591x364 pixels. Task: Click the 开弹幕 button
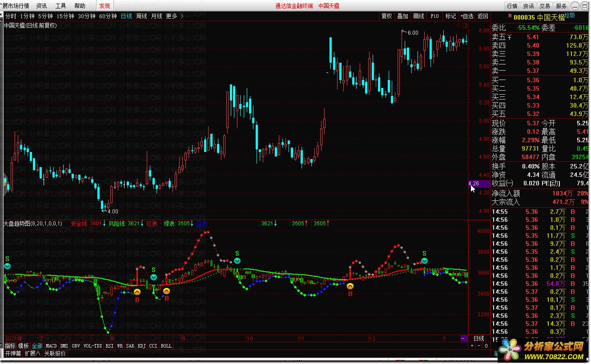pyautogui.click(x=13, y=354)
